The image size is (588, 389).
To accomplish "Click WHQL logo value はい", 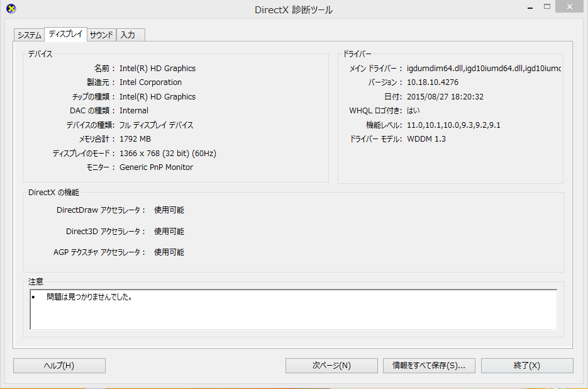I will point(413,110).
